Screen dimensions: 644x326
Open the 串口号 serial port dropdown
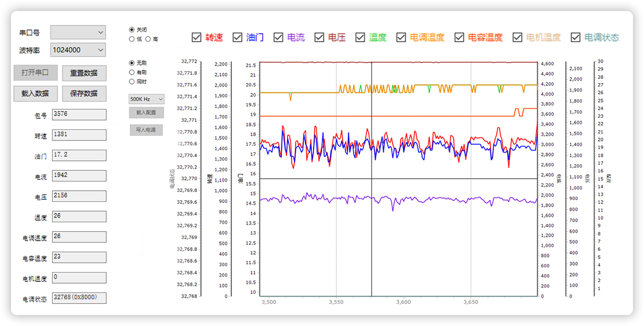pyautogui.click(x=78, y=32)
